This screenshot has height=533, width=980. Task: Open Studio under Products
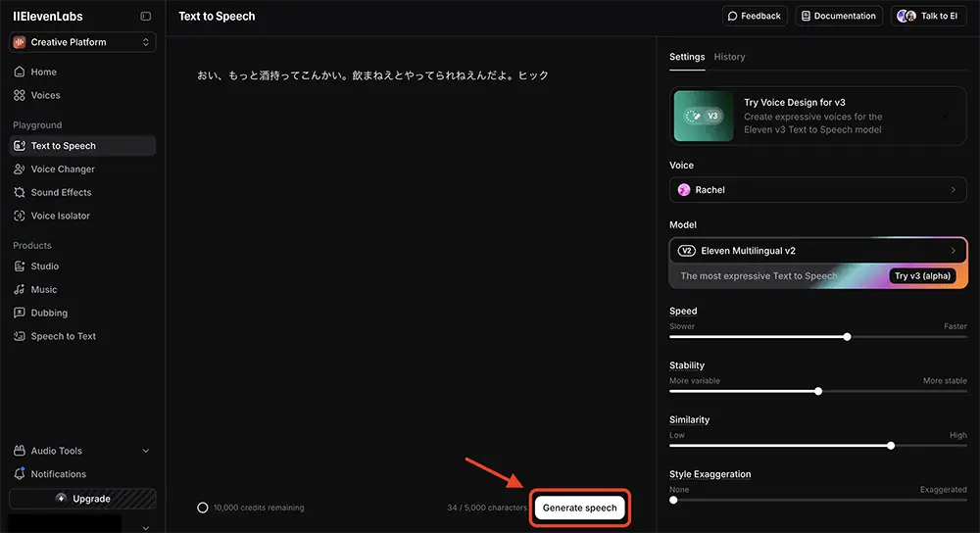(82, 266)
